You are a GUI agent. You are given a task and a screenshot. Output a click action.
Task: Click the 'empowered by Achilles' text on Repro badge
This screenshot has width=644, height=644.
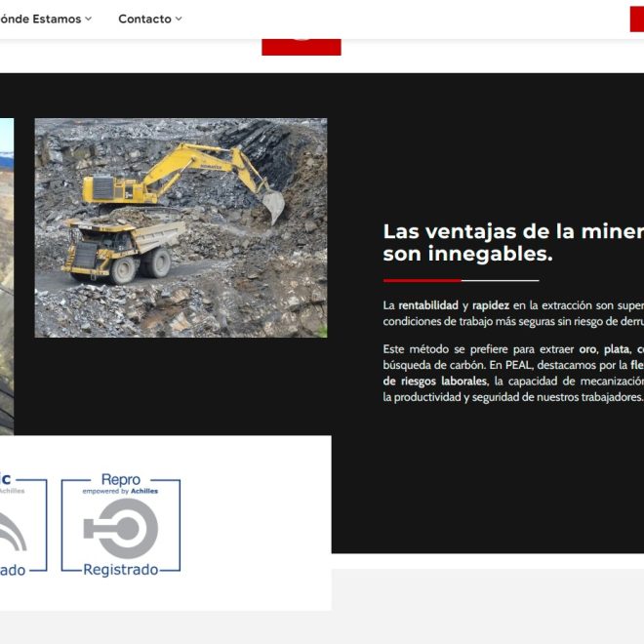click(x=120, y=491)
